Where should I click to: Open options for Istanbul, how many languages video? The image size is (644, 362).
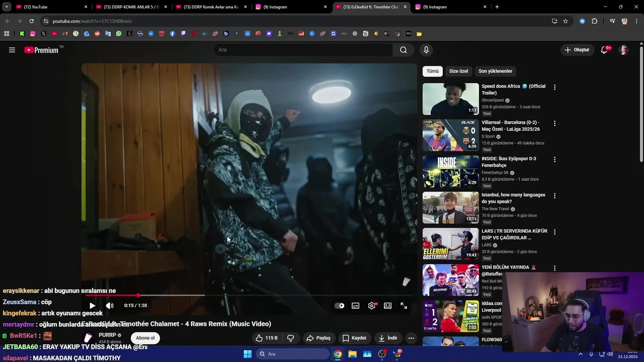(x=554, y=196)
